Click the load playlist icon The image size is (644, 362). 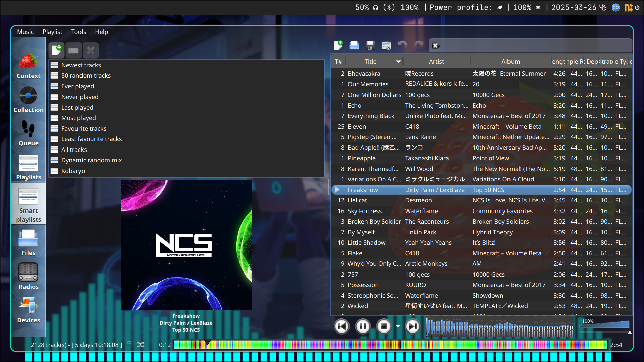(354, 45)
